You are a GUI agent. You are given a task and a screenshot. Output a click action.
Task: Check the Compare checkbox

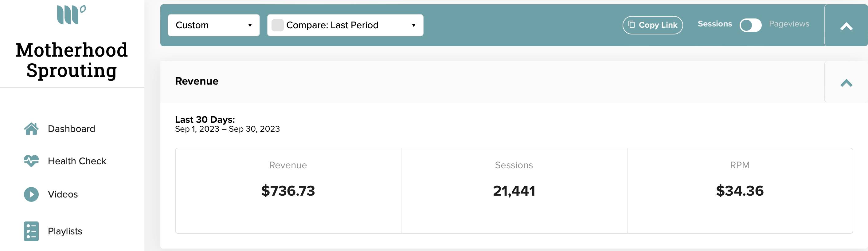(277, 25)
